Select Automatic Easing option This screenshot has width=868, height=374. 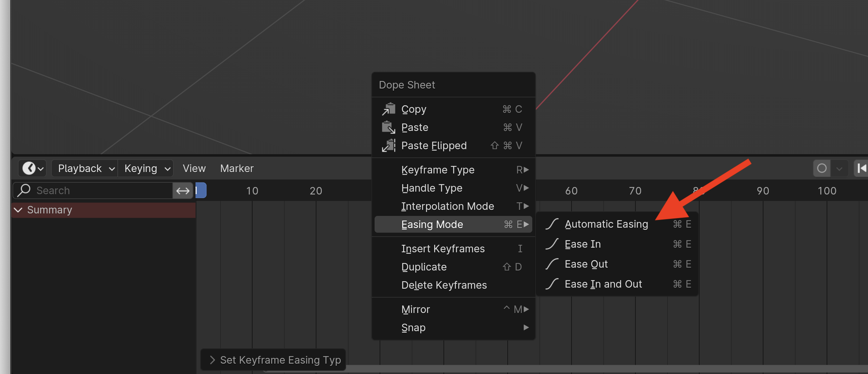click(x=617, y=224)
